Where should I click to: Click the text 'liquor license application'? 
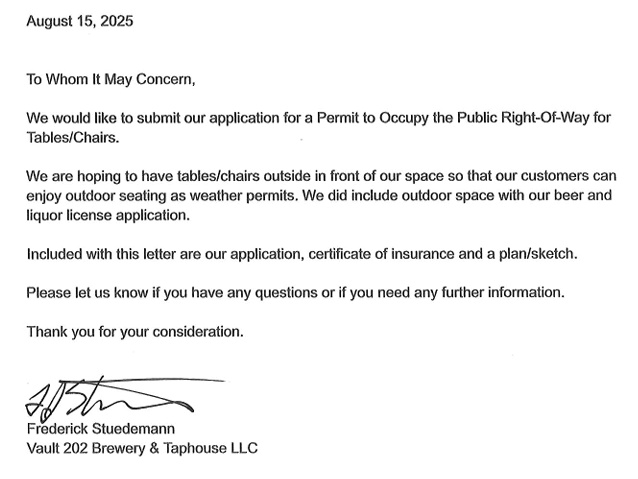click(x=108, y=215)
